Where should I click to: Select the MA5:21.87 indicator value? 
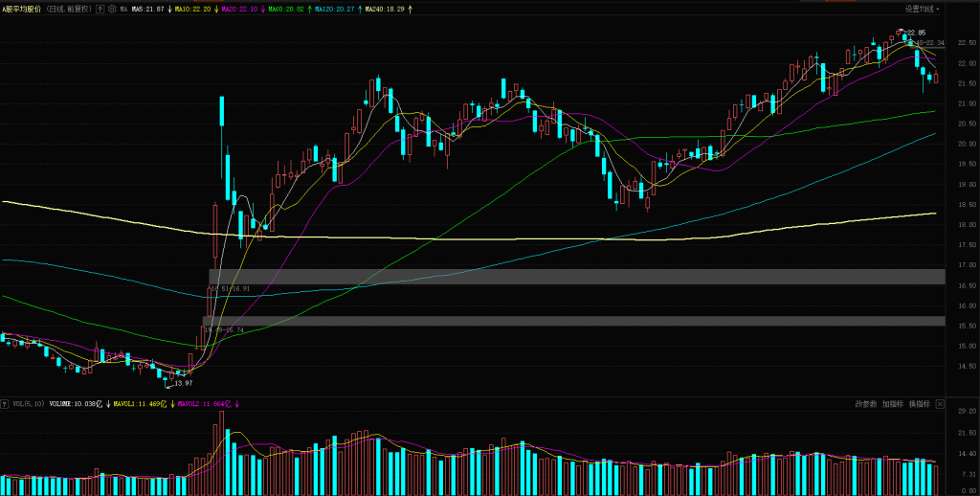[148, 10]
